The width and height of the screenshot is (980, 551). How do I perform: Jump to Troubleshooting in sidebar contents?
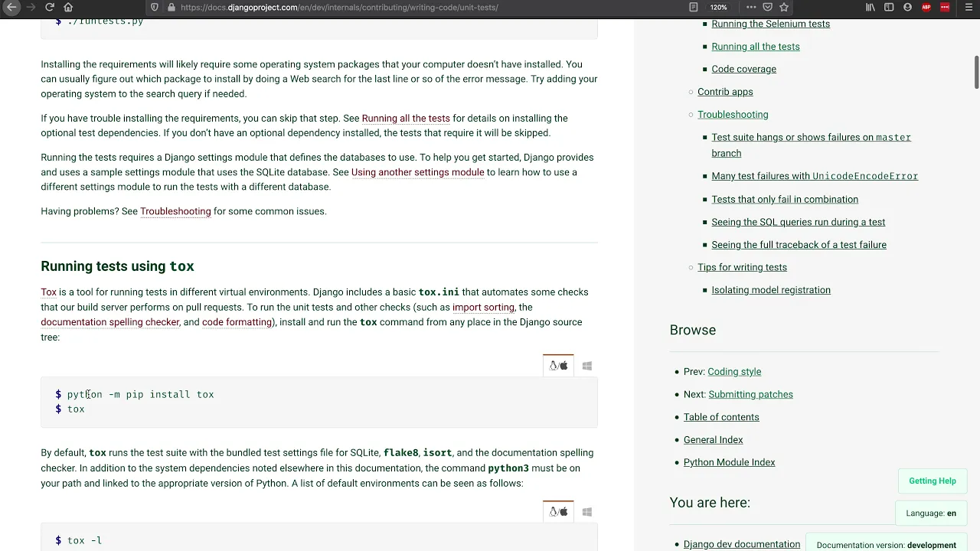click(x=733, y=115)
